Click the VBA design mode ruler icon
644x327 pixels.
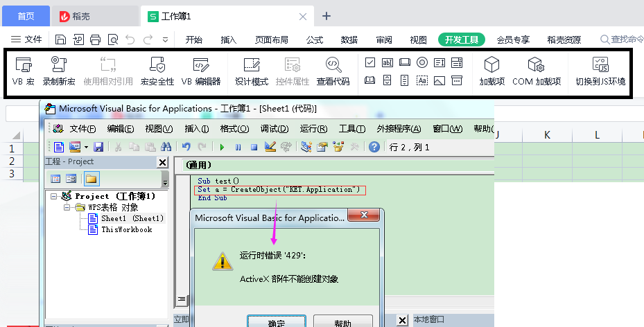coord(270,146)
